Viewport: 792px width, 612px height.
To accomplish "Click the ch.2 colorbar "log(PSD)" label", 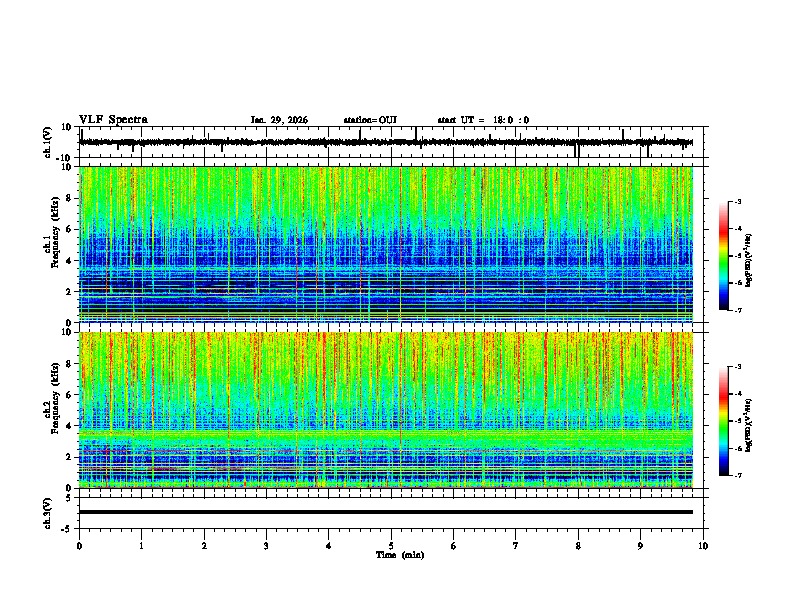I will [x=749, y=425].
